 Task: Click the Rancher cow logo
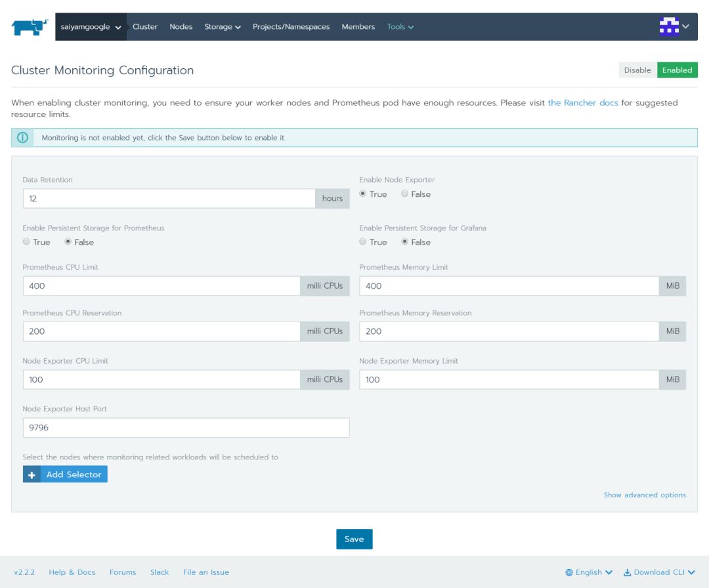tap(30, 27)
